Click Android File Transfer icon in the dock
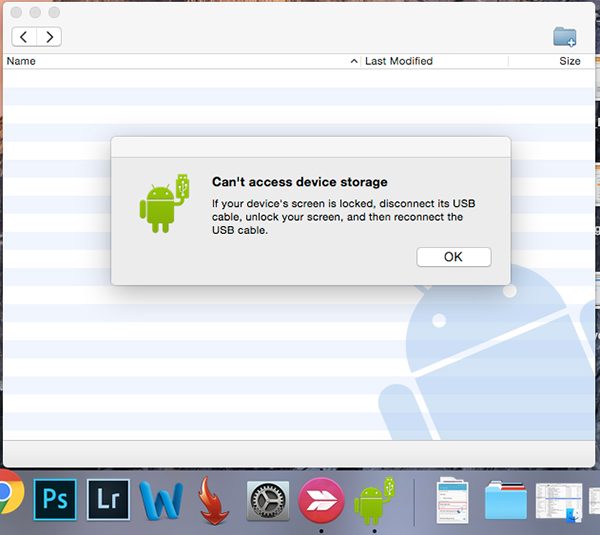Image resolution: width=600 pixels, height=535 pixels. (x=374, y=500)
